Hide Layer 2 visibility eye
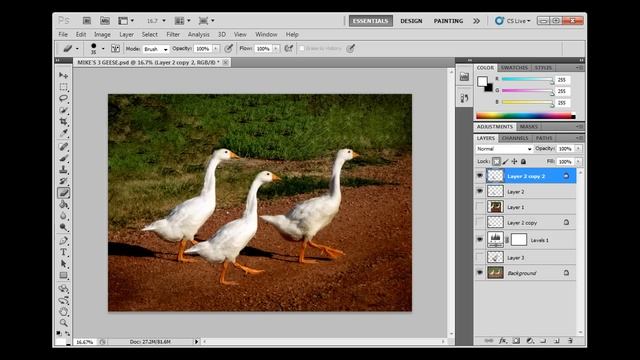The width and height of the screenshot is (640, 360). pos(480,191)
